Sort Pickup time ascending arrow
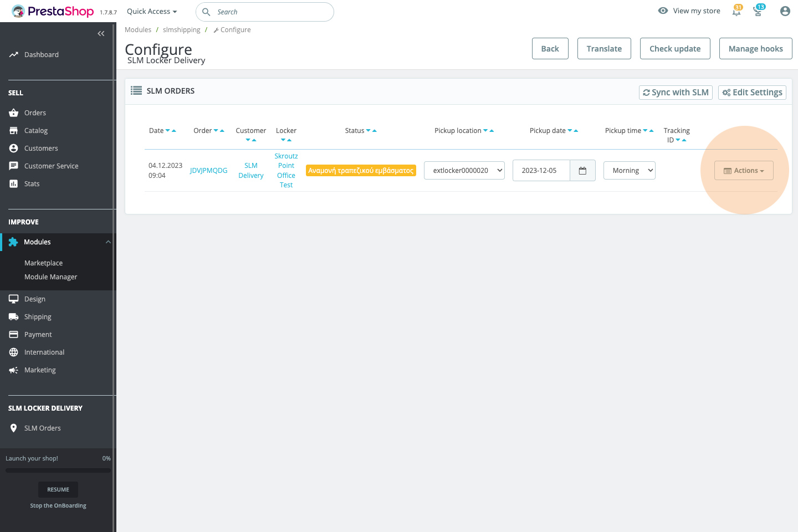798x532 pixels. click(651, 131)
